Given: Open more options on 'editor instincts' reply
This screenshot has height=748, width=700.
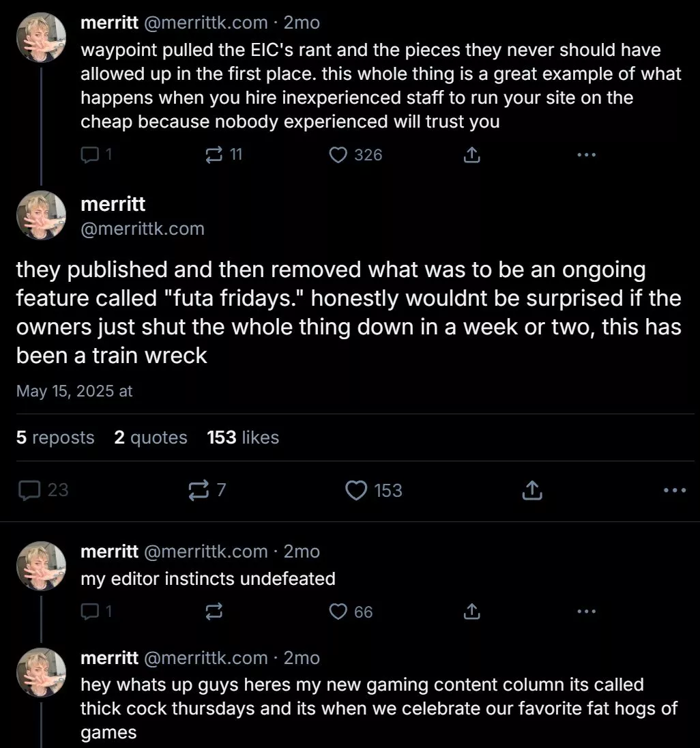Looking at the screenshot, I should coord(586,612).
